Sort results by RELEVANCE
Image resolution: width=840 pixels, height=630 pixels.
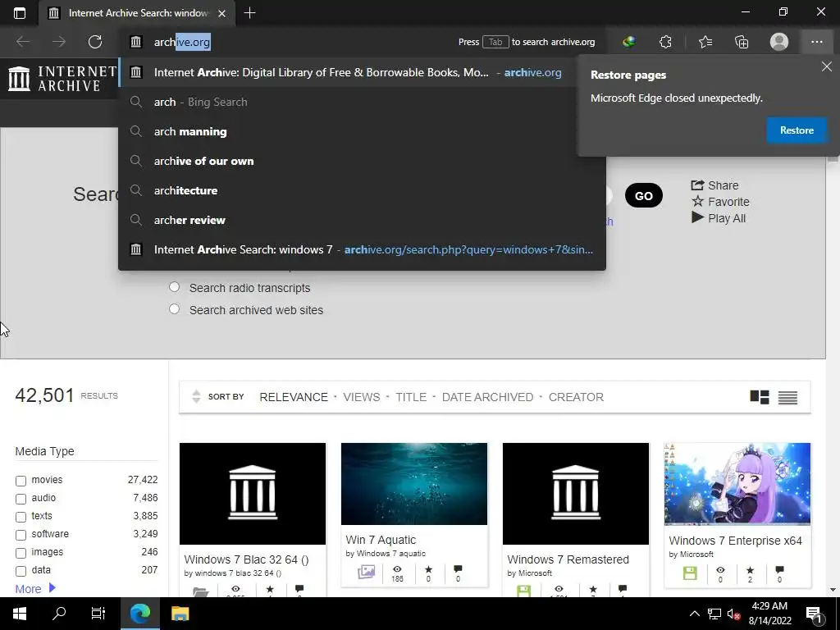294,397
